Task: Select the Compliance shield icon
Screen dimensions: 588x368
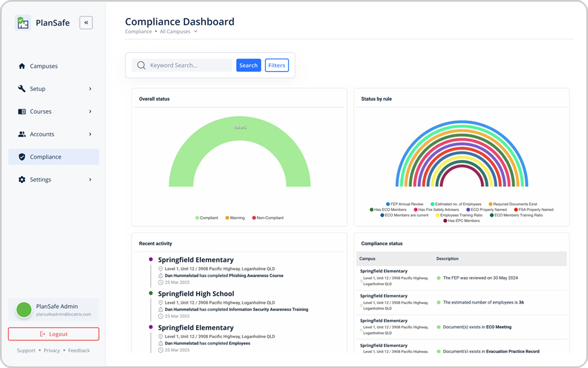Action: 21,156
